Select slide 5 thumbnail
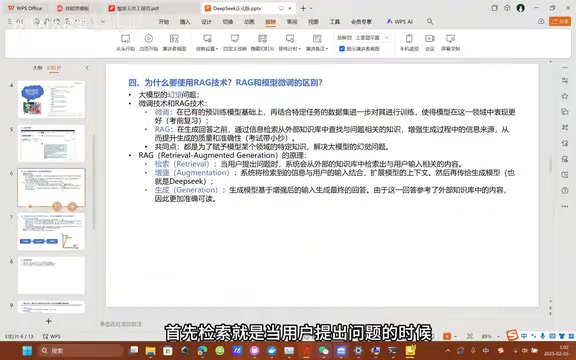The image size is (576, 360). click(x=51, y=143)
